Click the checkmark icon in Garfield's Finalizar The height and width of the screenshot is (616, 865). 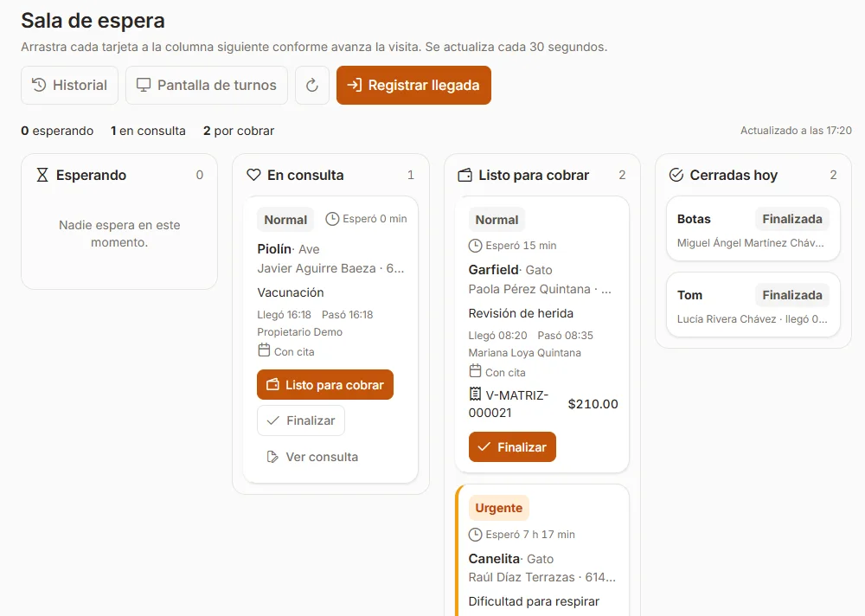(x=484, y=446)
